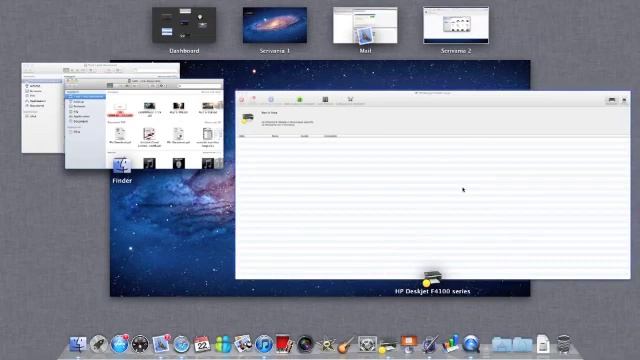The image size is (640, 360).
Task: Click the red-highlighted file in Finder window
Action: click(120, 110)
